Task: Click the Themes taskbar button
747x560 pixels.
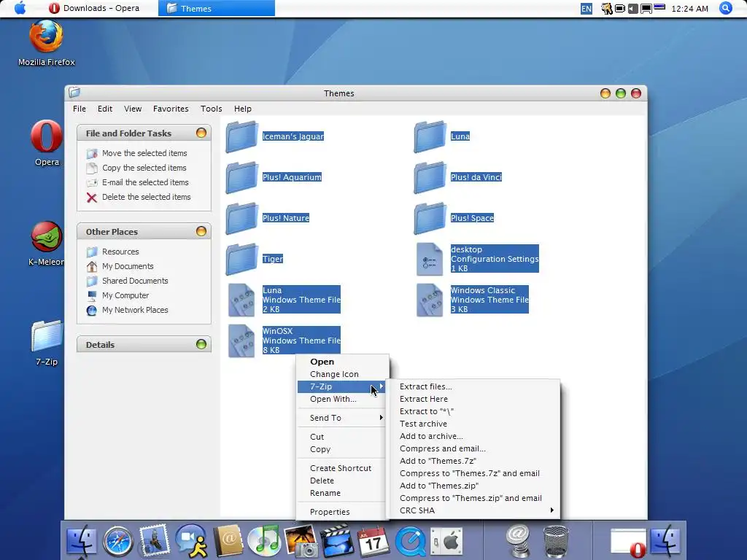Action: coord(217,8)
